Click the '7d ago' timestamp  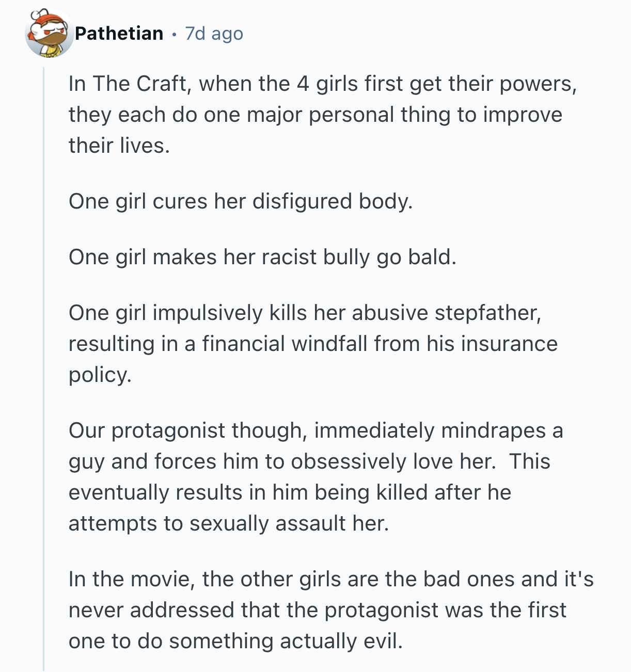(x=214, y=34)
